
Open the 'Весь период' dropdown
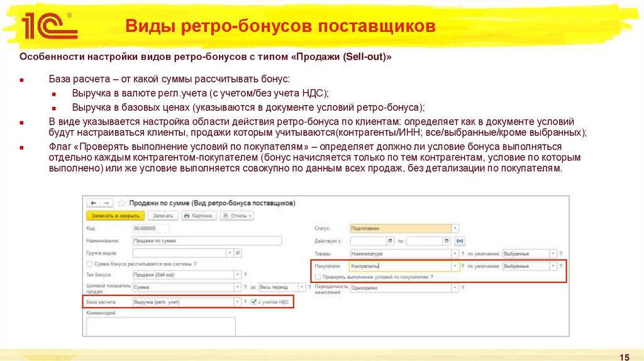pos(302,287)
